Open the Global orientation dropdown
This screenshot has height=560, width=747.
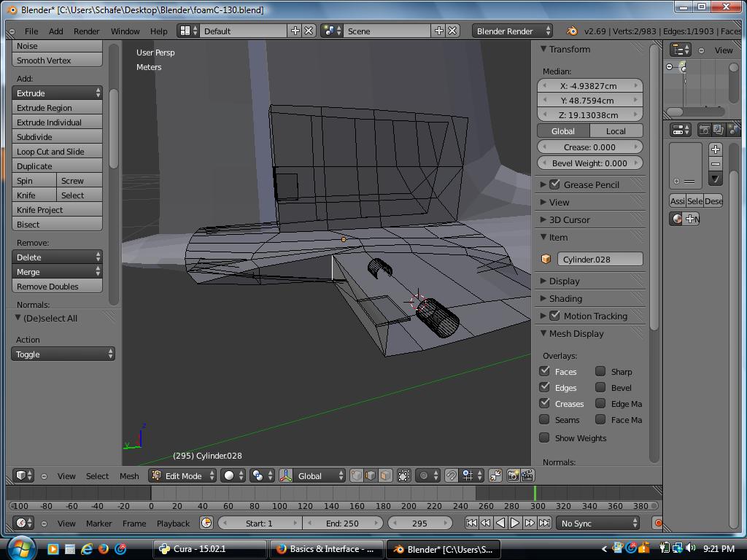click(x=320, y=475)
